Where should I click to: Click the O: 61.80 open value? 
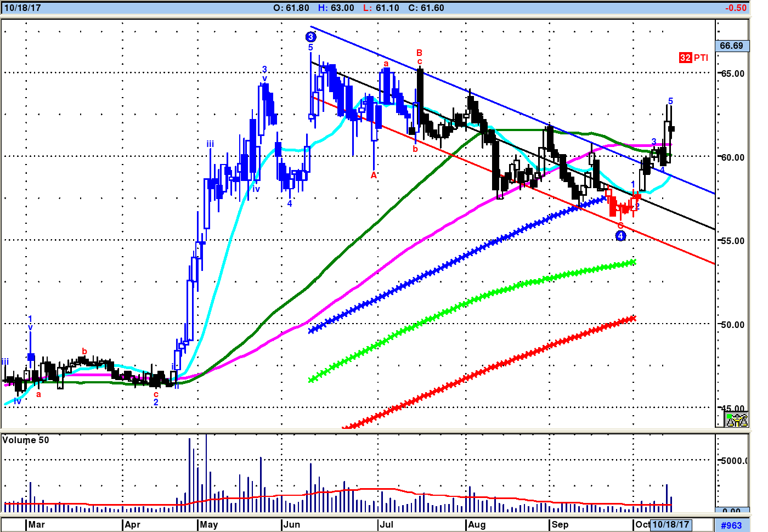click(291, 8)
